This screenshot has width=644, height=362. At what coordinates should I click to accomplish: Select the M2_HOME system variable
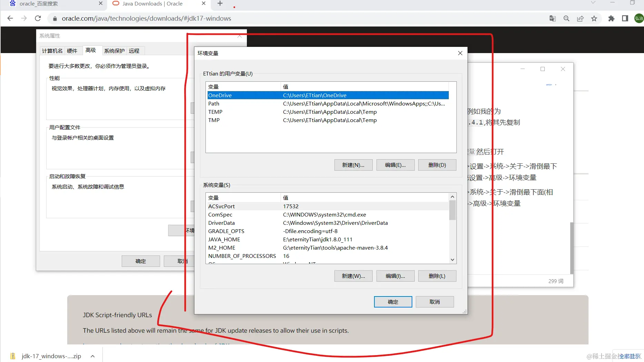pos(328,248)
